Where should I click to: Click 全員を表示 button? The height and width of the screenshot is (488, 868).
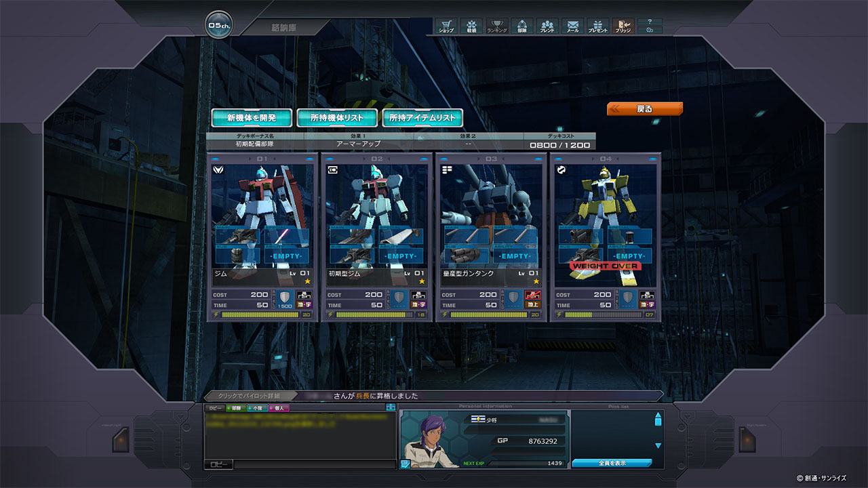click(x=612, y=464)
